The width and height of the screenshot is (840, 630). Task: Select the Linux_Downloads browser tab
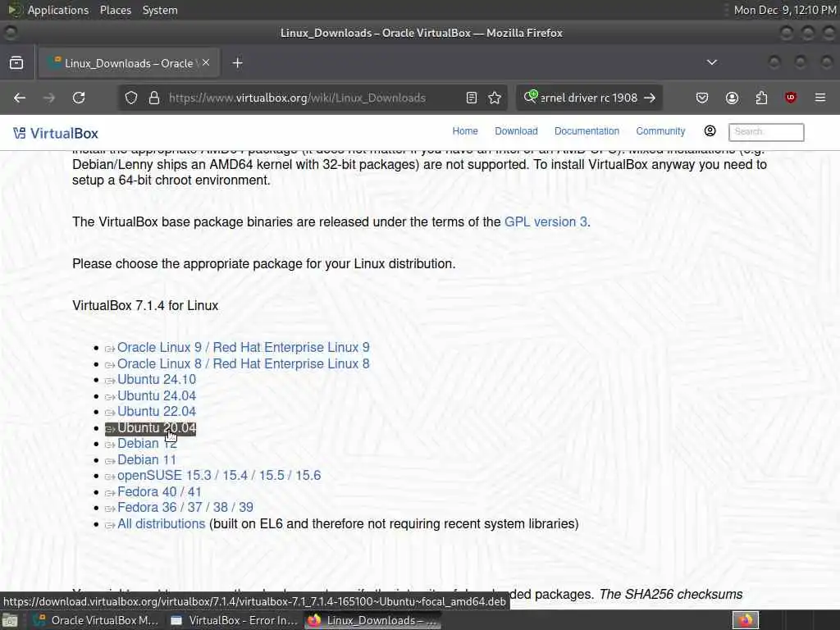coord(129,63)
